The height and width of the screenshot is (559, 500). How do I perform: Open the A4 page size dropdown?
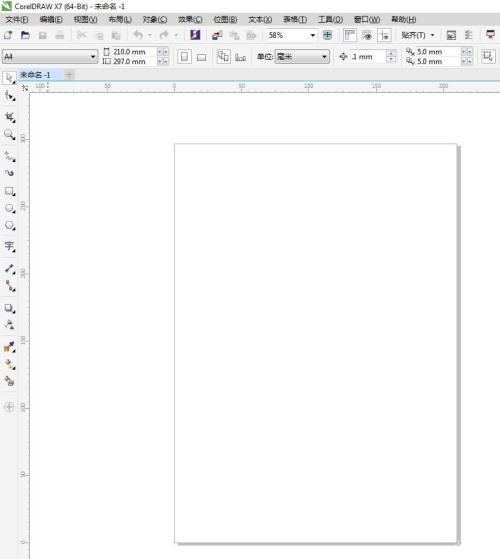[x=50, y=56]
